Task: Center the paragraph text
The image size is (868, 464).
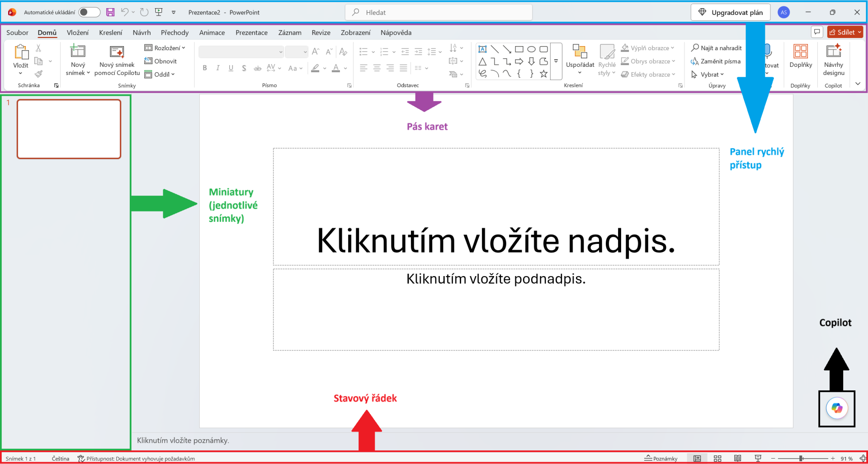Action: pyautogui.click(x=377, y=68)
